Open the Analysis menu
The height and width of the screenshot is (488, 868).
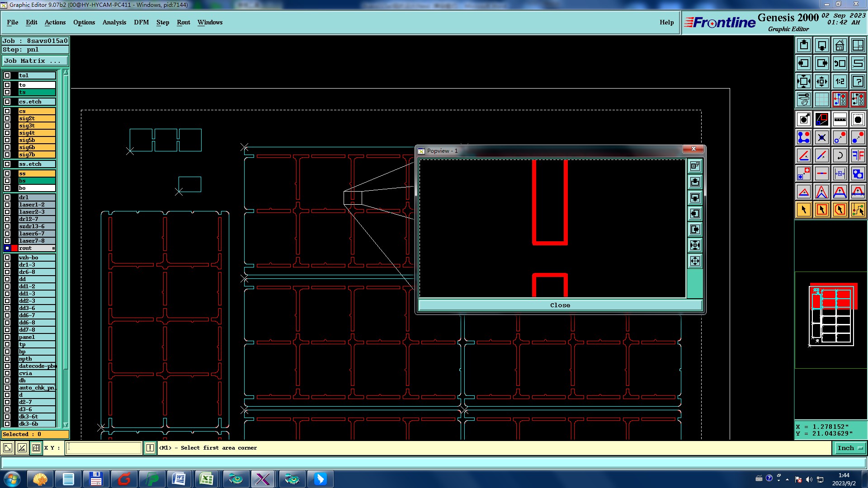[x=114, y=22]
